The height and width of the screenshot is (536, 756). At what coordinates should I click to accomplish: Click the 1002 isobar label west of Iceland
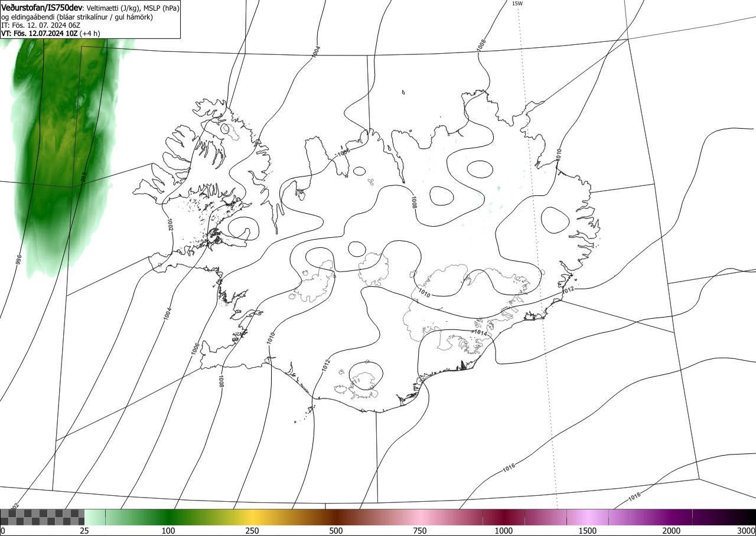click(170, 224)
